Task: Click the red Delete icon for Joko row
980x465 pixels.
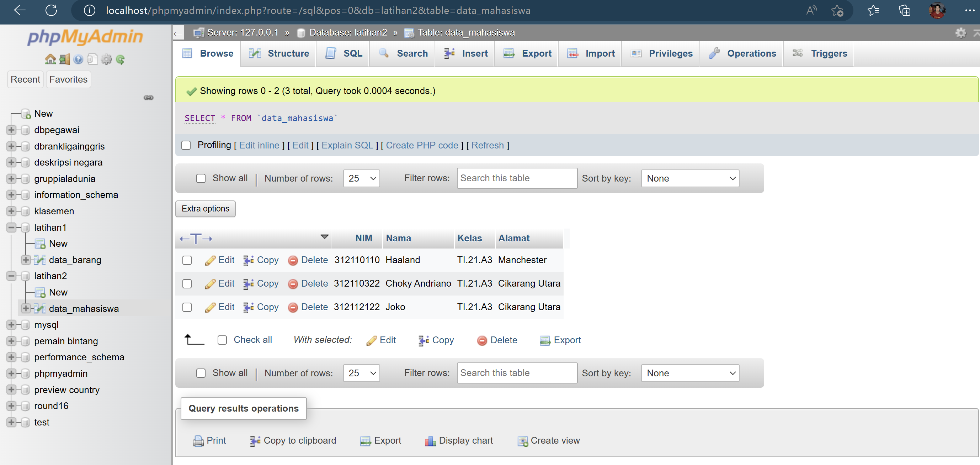Action: 293,307
